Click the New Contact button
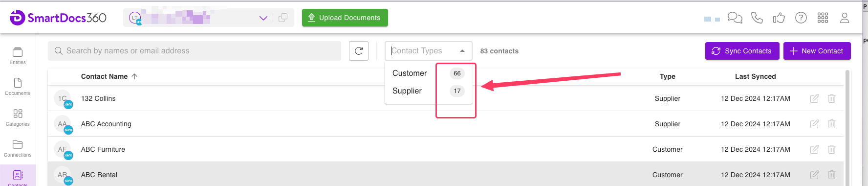 pos(817,51)
